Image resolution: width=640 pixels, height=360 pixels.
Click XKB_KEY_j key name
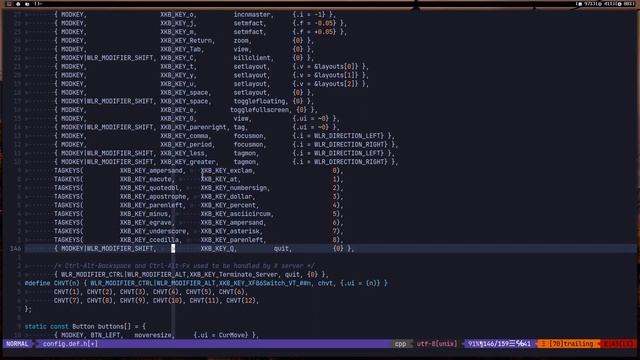click(x=178, y=23)
